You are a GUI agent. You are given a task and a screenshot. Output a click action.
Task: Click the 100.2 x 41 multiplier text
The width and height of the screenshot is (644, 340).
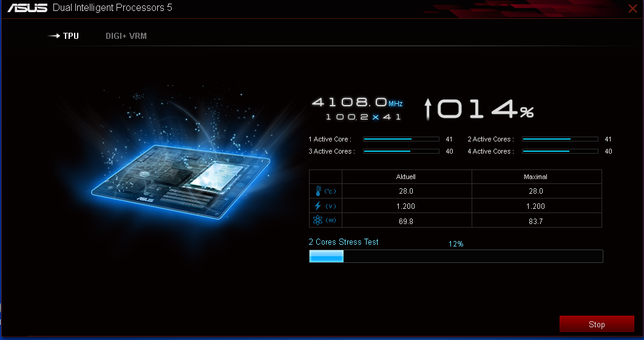(x=363, y=117)
